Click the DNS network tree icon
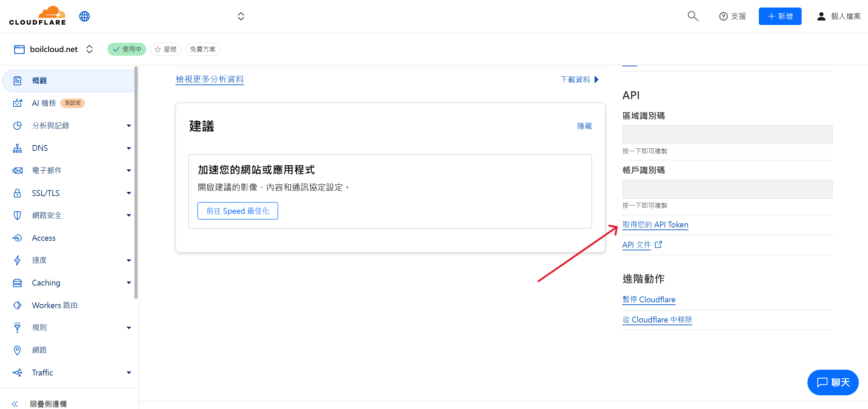 point(17,148)
